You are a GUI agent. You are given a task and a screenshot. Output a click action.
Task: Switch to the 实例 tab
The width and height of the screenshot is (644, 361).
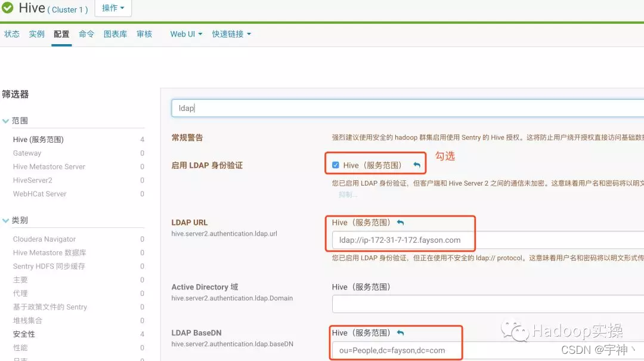tap(36, 34)
